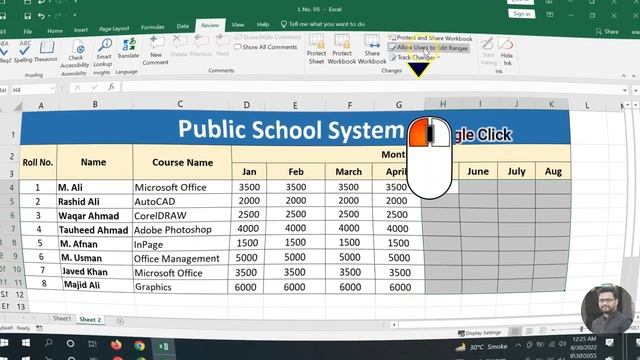Select the Sheet 2 tab
The image size is (640, 360).
90,319
